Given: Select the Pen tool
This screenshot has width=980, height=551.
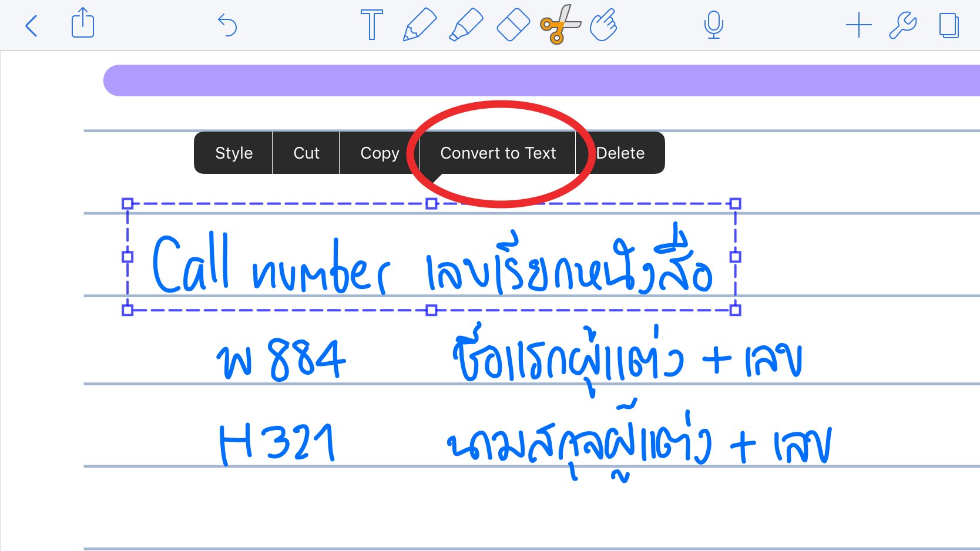Looking at the screenshot, I should 419,25.
